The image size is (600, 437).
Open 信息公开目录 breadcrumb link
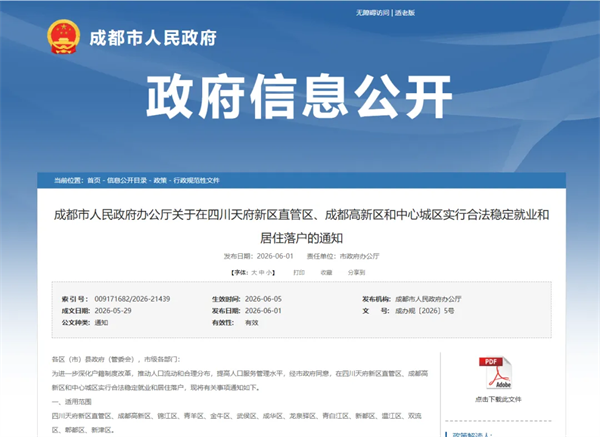pos(127,180)
